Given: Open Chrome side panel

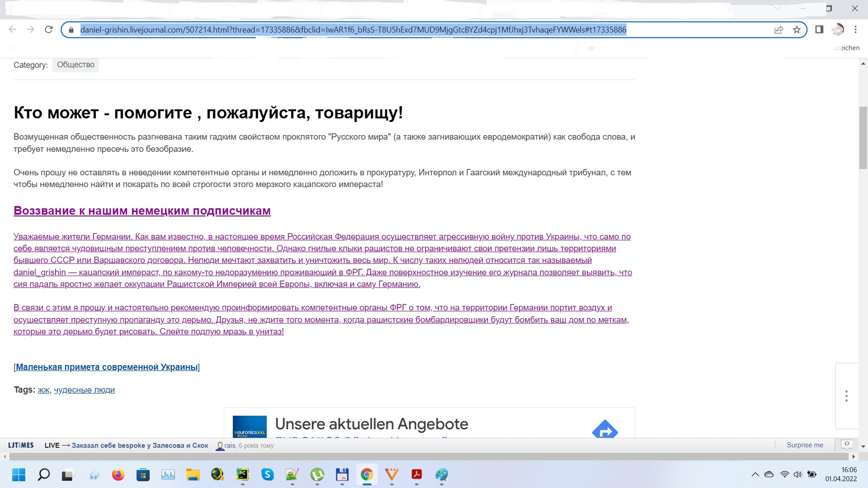Looking at the screenshot, I should (x=819, y=29).
